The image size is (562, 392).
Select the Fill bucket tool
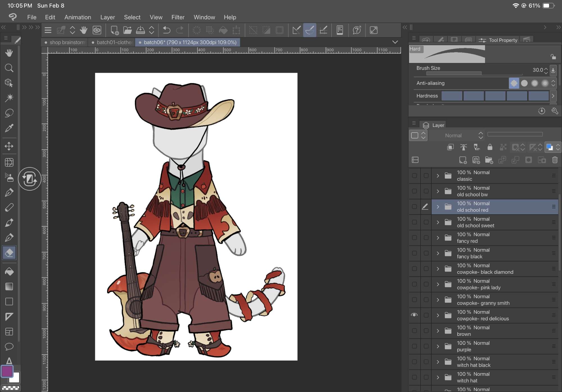click(x=9, y=272)
